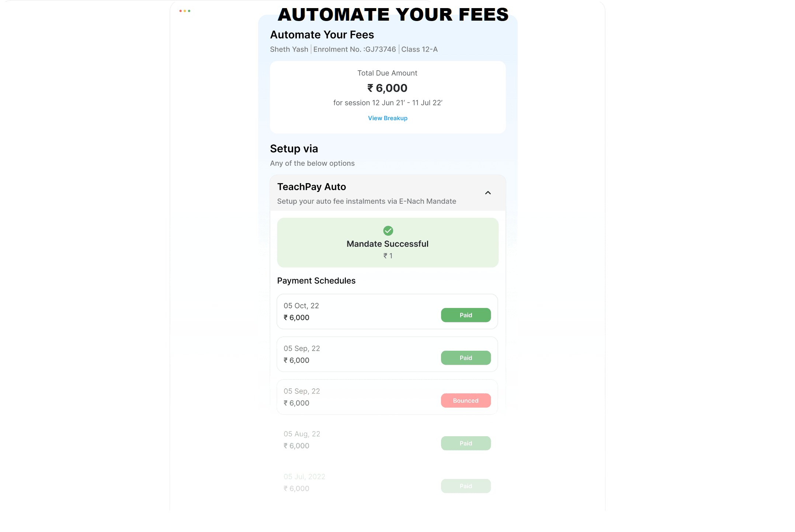Select the red Bounced status badge

pos(466,400)
